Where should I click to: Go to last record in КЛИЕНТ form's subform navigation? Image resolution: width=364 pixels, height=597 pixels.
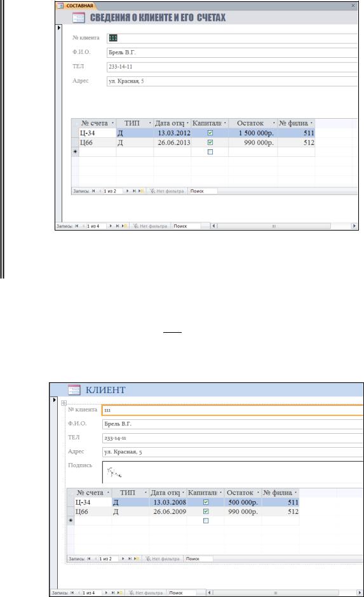pos(130,559)
